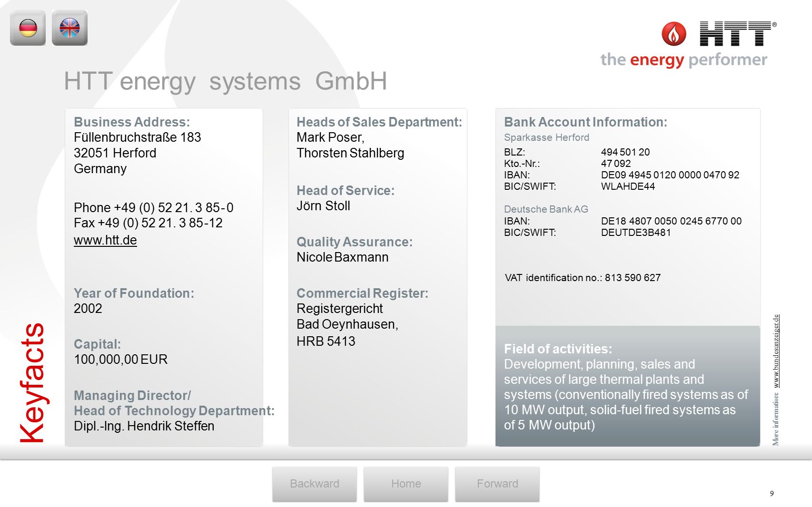Click the fax number ending in 85-12
The height and width of the screenshot is (507, 812).
pos(160,223)
